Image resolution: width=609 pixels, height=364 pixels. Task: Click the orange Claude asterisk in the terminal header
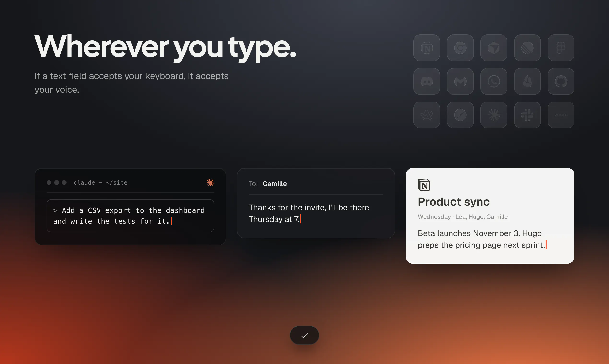[x=211, y=182]
